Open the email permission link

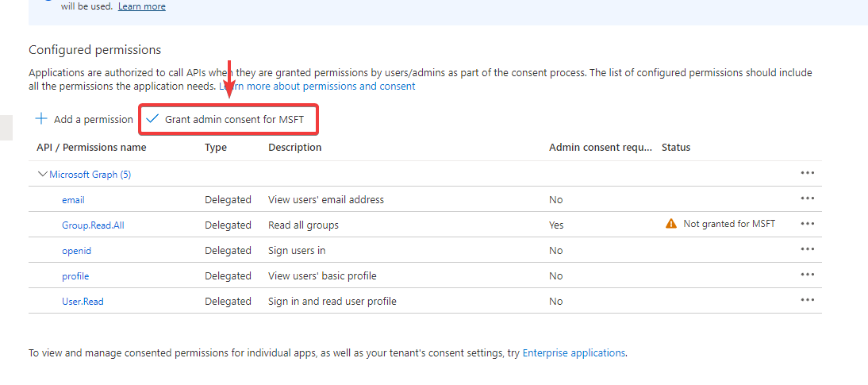tap(73, 200)
